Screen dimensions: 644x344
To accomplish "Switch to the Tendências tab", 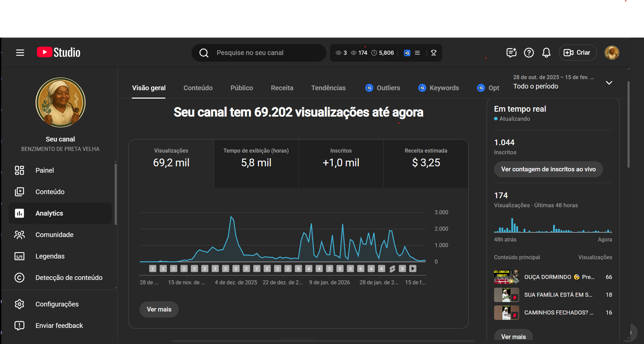I will click(328, 88).
